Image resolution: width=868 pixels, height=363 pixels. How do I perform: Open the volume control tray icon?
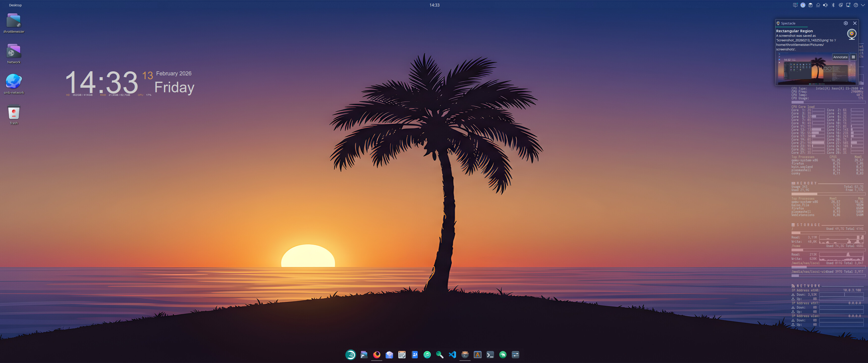[x=825, y=5]
